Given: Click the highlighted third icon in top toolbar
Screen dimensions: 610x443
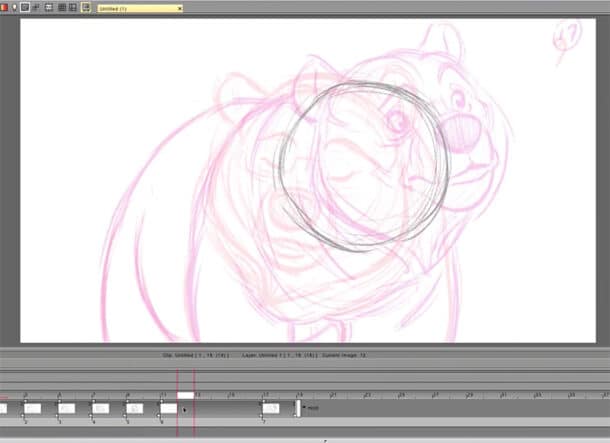Looking at the screenshot, I should 25,7.
